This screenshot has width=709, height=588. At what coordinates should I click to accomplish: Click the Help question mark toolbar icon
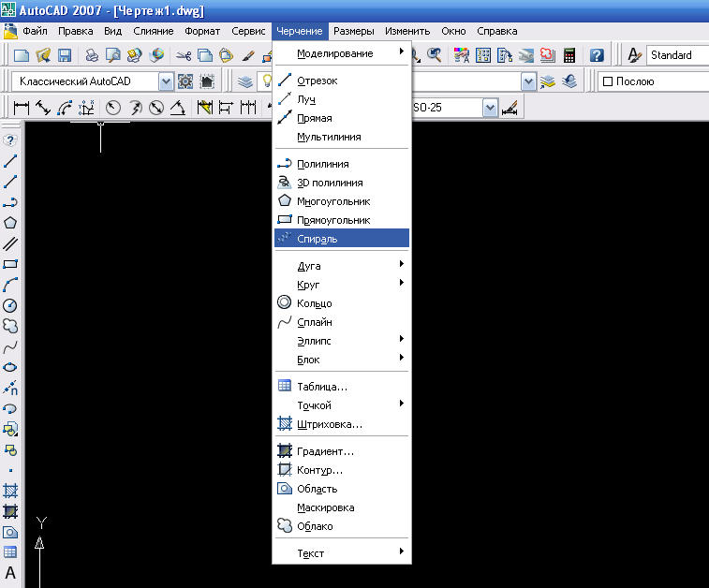click(597, 56)
